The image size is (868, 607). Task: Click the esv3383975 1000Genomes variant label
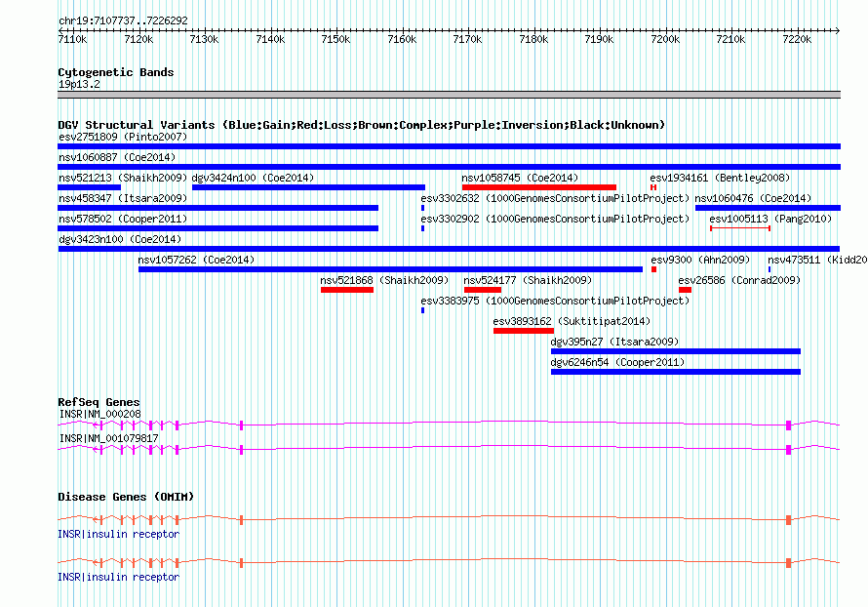click(x=555, y=301)
